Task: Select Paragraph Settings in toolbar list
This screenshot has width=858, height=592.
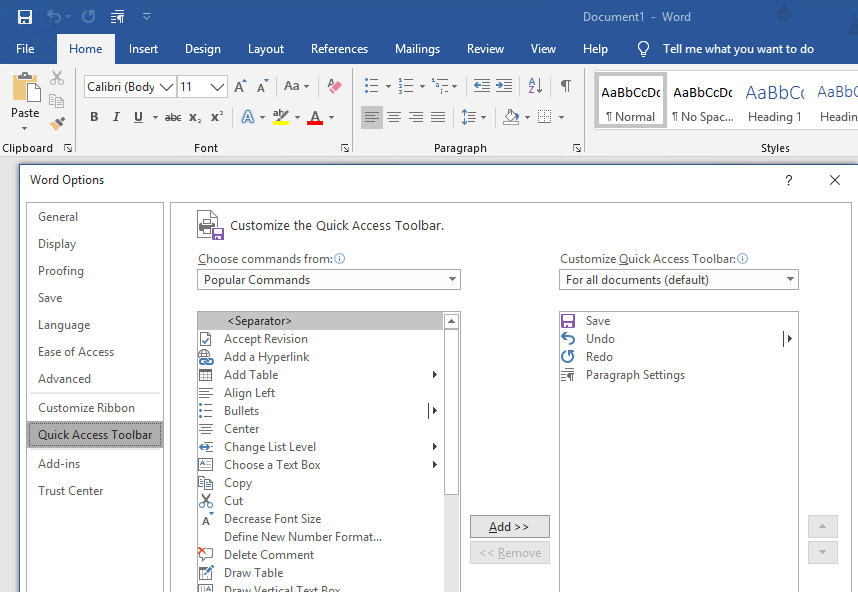Action: [679, 375]
